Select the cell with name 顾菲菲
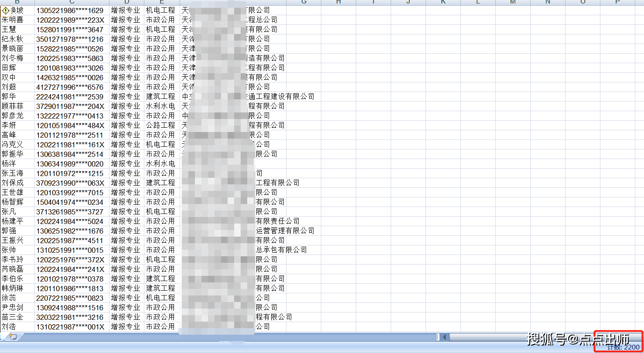Viewport: 644px width, 353px height. click(x=17, y=106)
